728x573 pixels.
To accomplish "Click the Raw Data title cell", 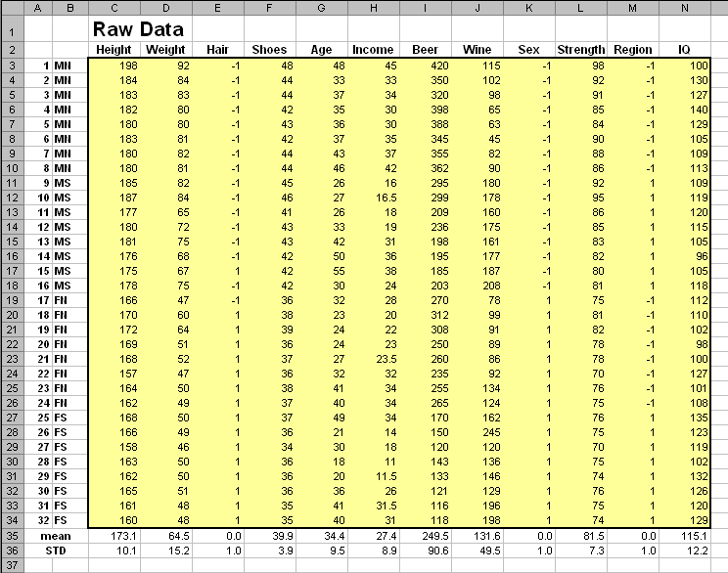I will tap(138, 29).
